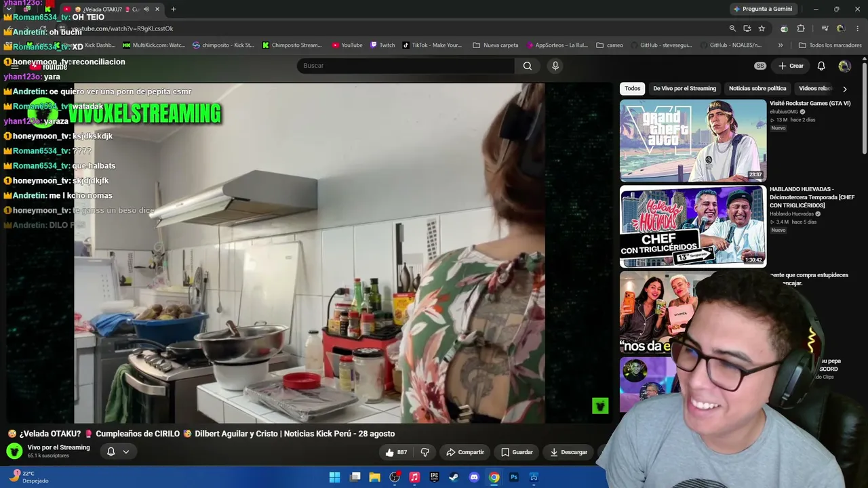Click the Guardar save button
This screenshot has height=488, width=868.
pyautogui.click(x=517, y=452)
